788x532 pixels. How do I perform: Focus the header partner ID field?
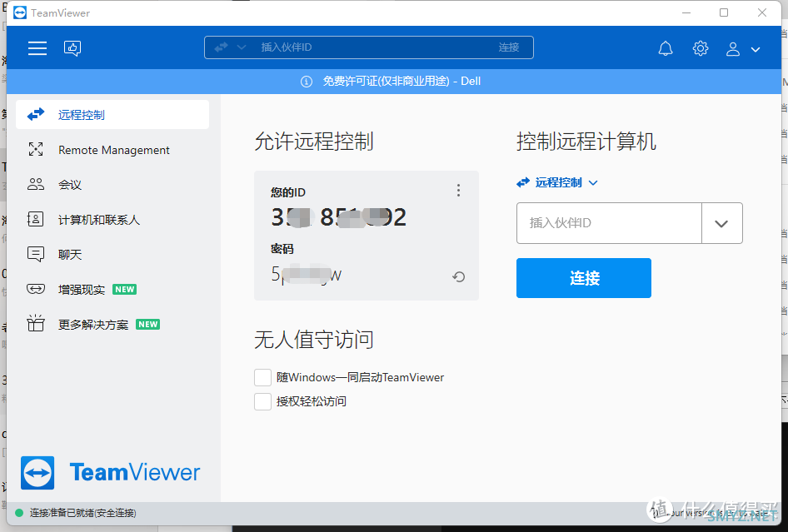click(x=369, y=47)
